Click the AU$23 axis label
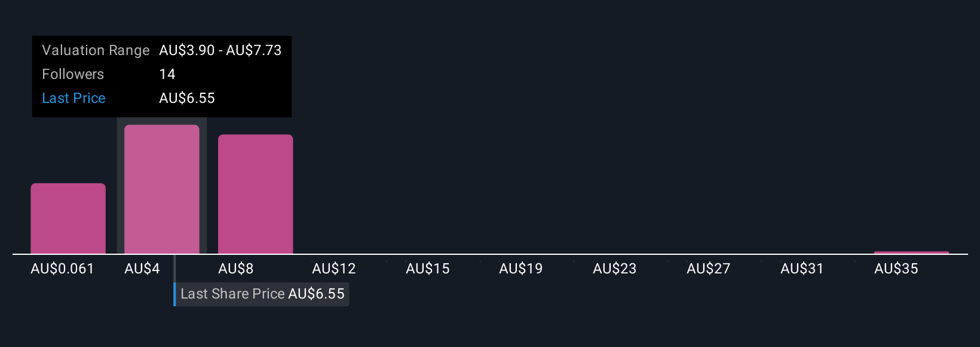This screenshot has height=347, width=980. [615, 269]
